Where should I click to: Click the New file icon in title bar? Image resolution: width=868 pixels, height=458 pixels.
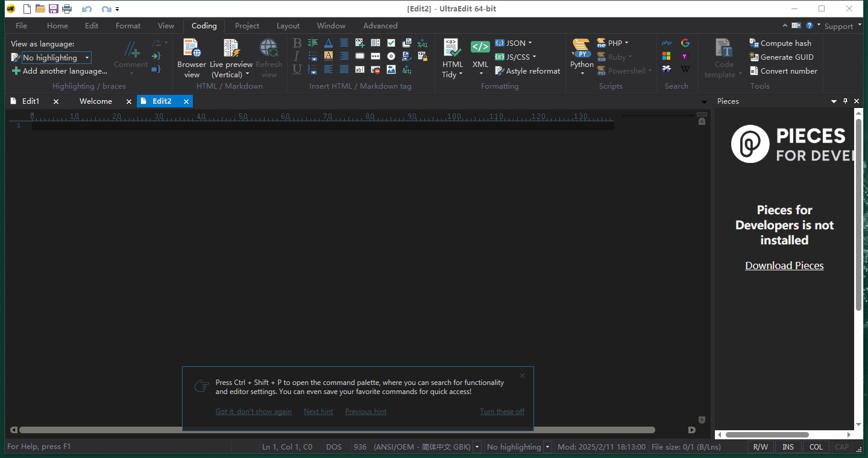[x=27, y=8]
